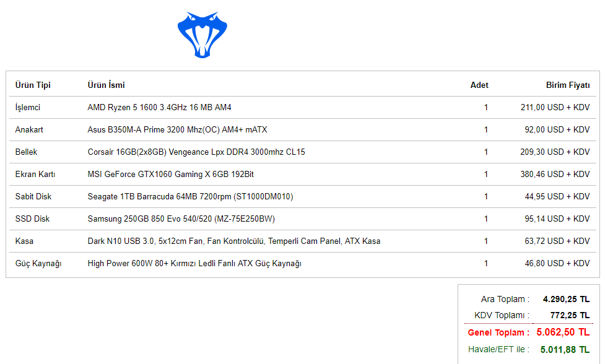Click the quantity '1' in the Kasa row

486,241
